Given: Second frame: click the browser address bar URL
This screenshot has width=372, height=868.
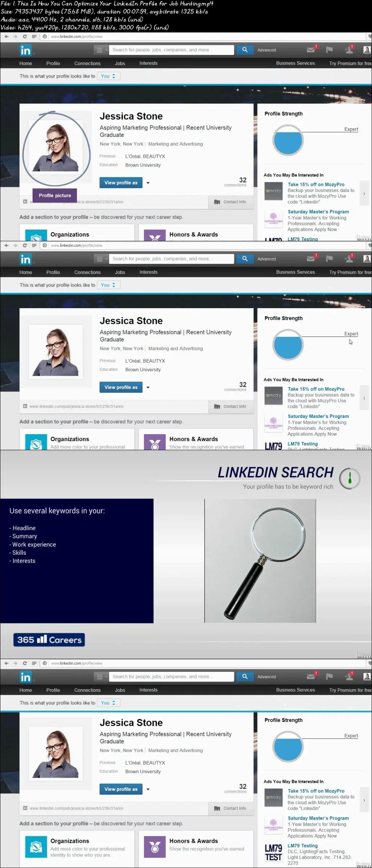Looking at the screenshot, I should tap(77, 246).
